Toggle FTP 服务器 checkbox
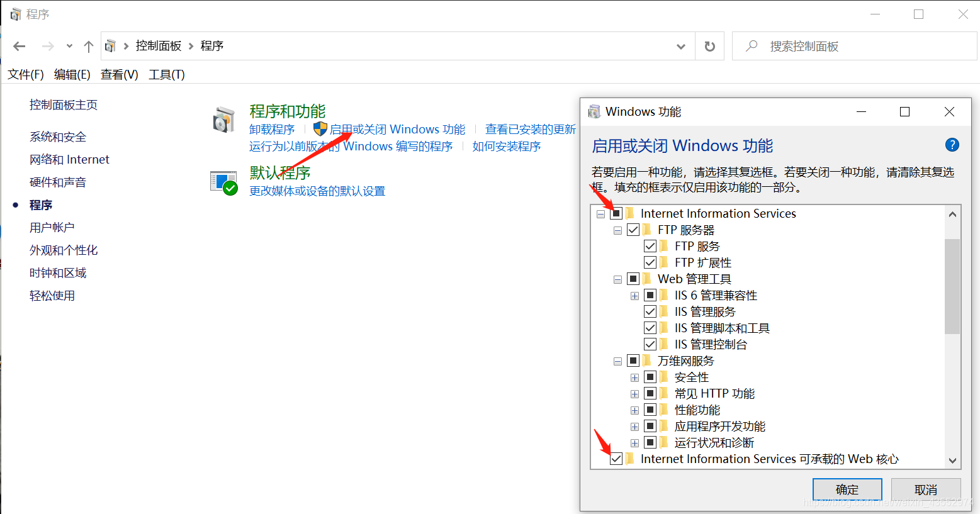The image size is (980, 514). coord(633,230)
